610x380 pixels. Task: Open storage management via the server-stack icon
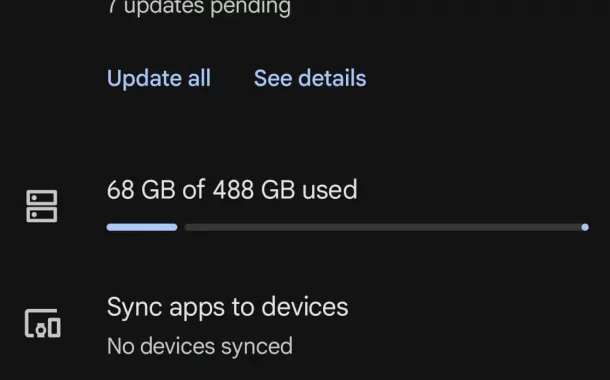(42, 206)
